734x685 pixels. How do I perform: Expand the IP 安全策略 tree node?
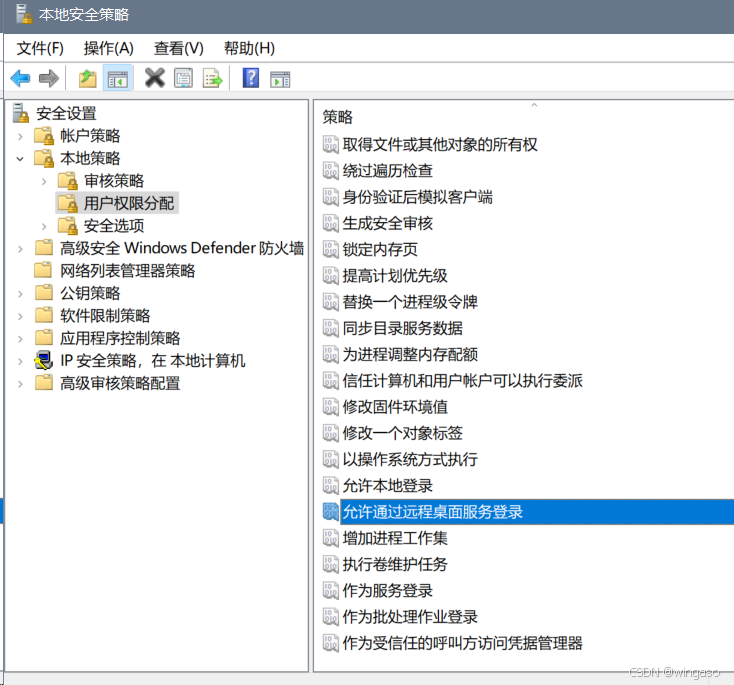tap(20, 361)
